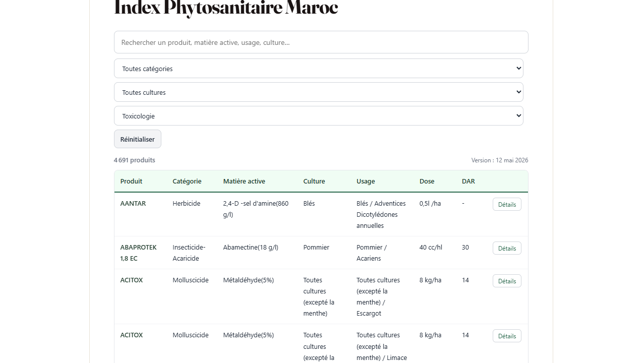
Task: Click the Version : 12 mai 2026 text
Action: tap(500, 160)
